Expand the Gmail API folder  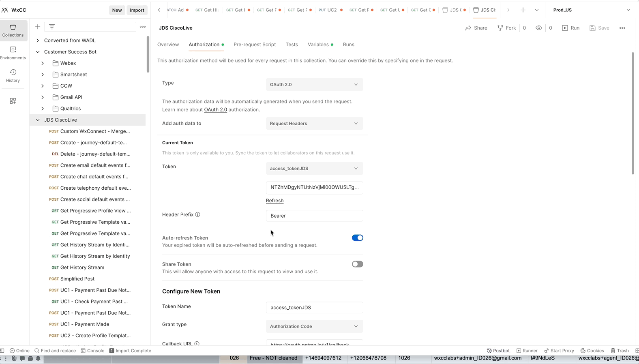pyautogui.click(x=43, y=97)
